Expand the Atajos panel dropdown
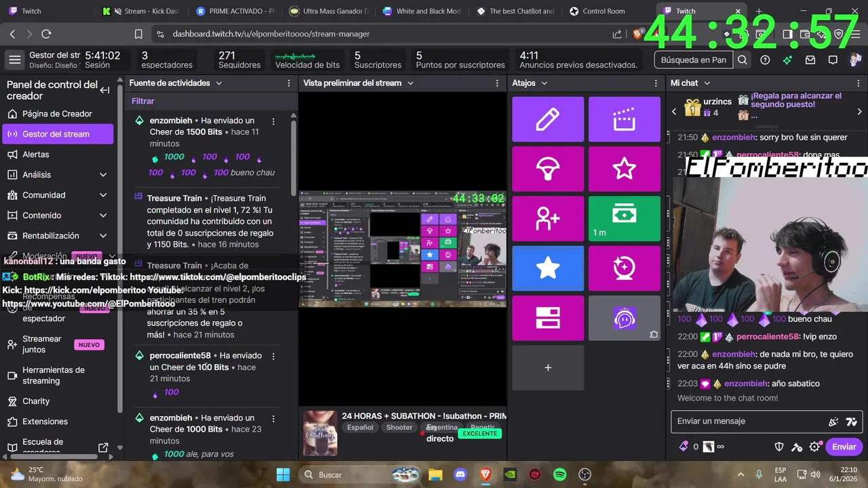Screen dimensions: 868x488 click(544, 83)
